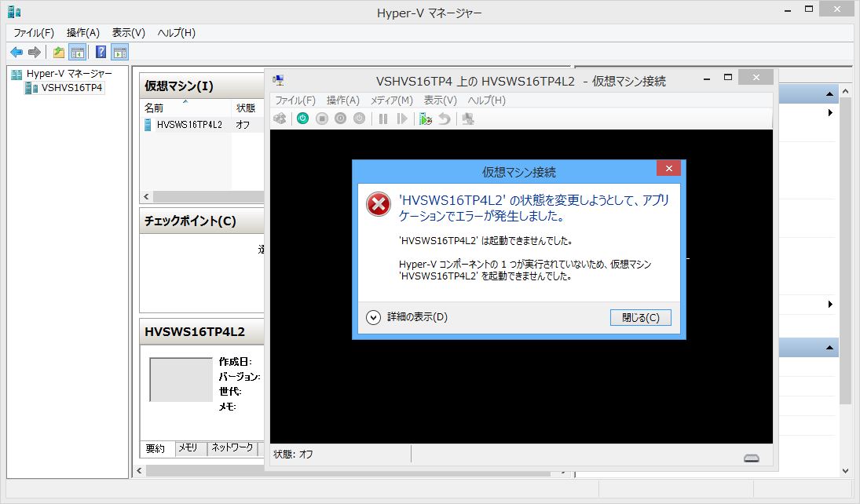Viewport: 860px width, 504px height.
Task: Click the Shut Down icon in VM toolbar
Action: point(341,119)
